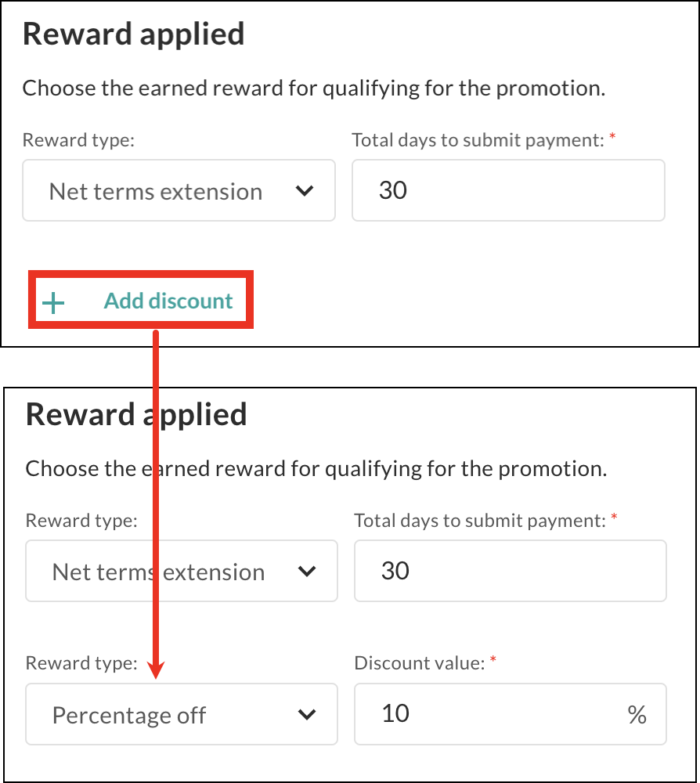Click chevron arrow of dropdown above Add discount
This screenshot has height=783, width=700.
click(x=305, y=191)
